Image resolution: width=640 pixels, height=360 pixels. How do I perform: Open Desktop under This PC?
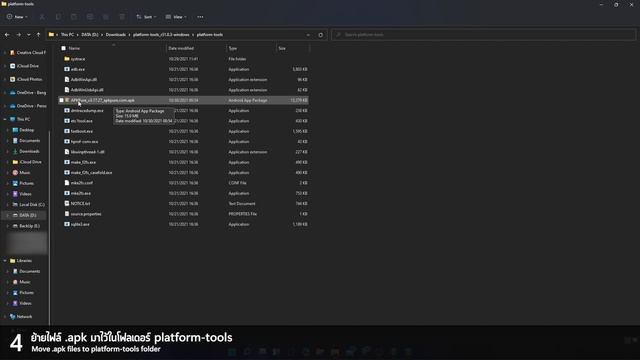point(24,130)
